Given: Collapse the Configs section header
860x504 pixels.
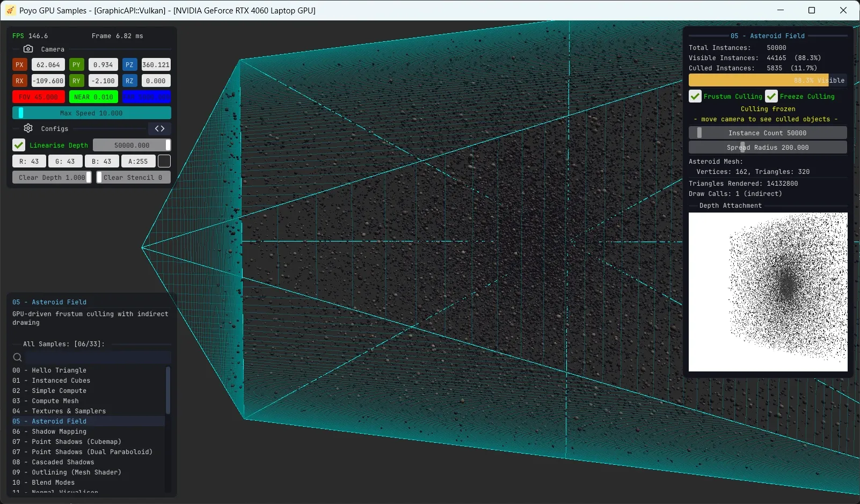Looking at the screenshot, I should click(54, 128).
